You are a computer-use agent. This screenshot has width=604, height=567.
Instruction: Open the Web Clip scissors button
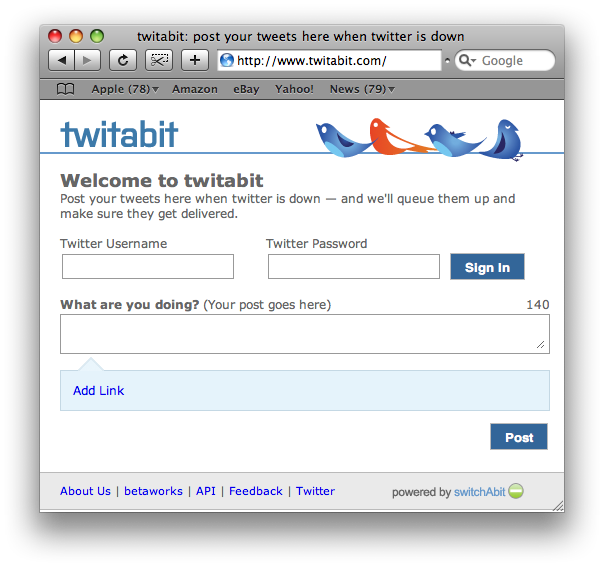coord(159,60)
